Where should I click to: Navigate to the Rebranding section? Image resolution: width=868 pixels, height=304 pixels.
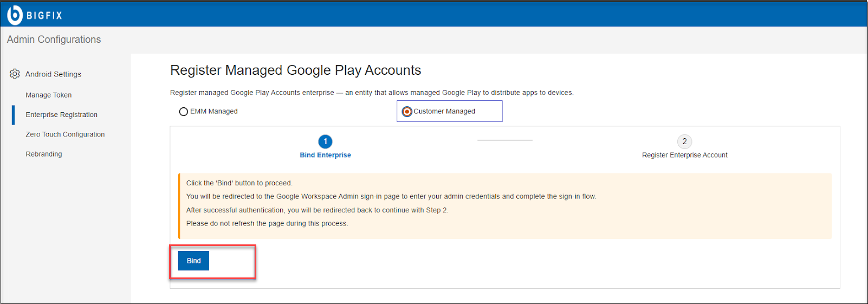(44, 154)
